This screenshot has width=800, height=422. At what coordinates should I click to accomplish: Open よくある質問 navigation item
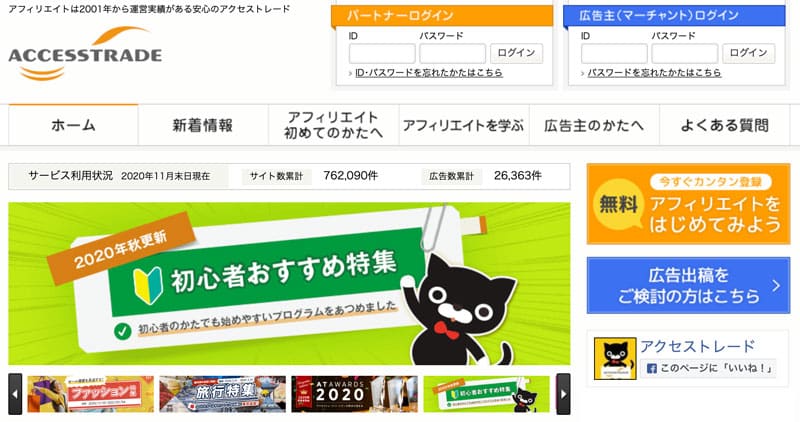tap(724, 125)
